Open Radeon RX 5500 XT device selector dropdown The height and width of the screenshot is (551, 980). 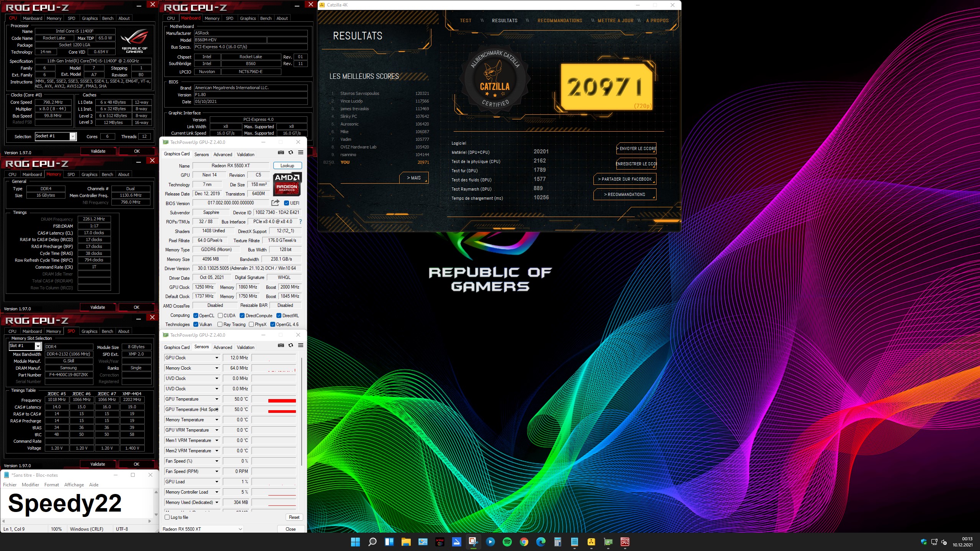coord(203,529)
